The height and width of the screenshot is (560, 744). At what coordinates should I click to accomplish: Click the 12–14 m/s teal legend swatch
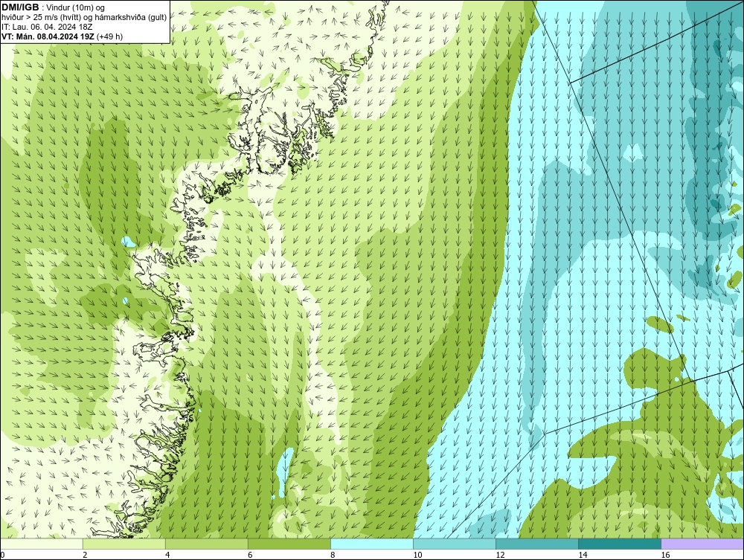(x=537, y=544)
